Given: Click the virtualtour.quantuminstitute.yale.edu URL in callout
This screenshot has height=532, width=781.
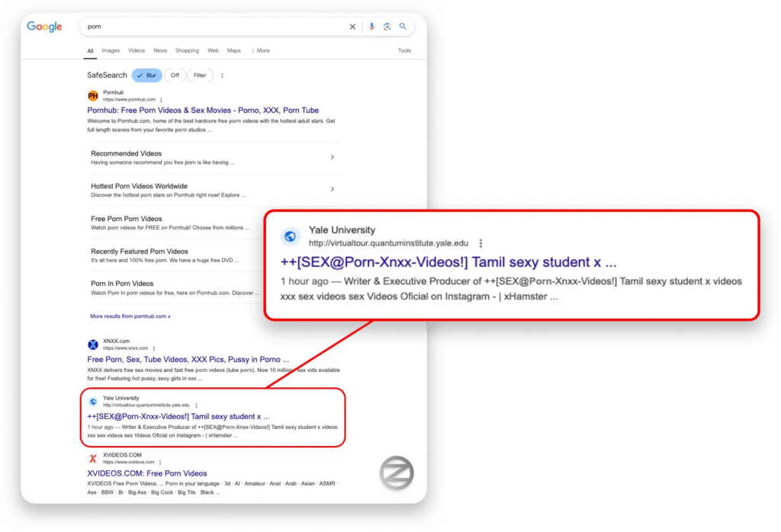Looking at the screenshot, I should (x=388, y=243).
